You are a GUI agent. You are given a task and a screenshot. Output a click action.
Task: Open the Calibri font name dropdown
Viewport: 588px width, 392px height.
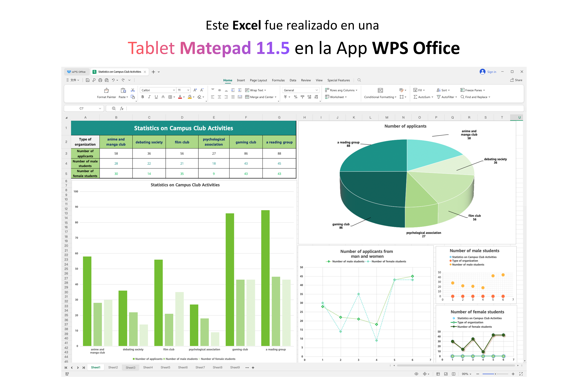(x=174, y=90)
